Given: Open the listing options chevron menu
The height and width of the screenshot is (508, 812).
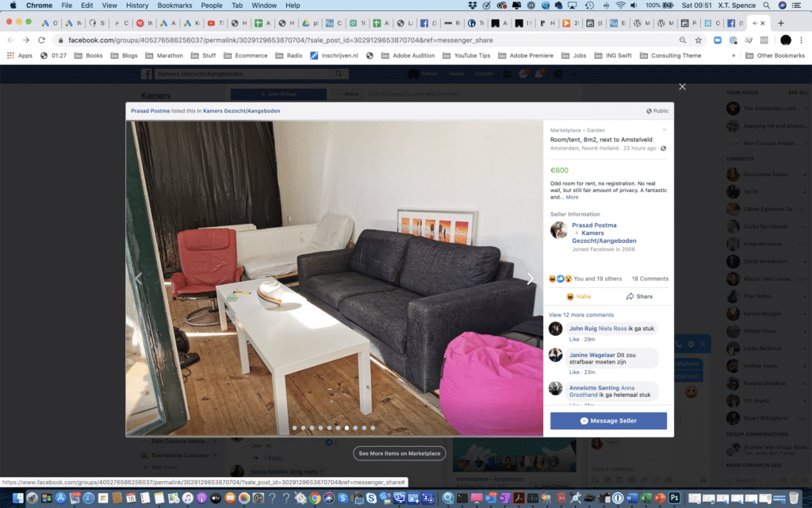Looking at the screenshot, I should click(664, 130).
